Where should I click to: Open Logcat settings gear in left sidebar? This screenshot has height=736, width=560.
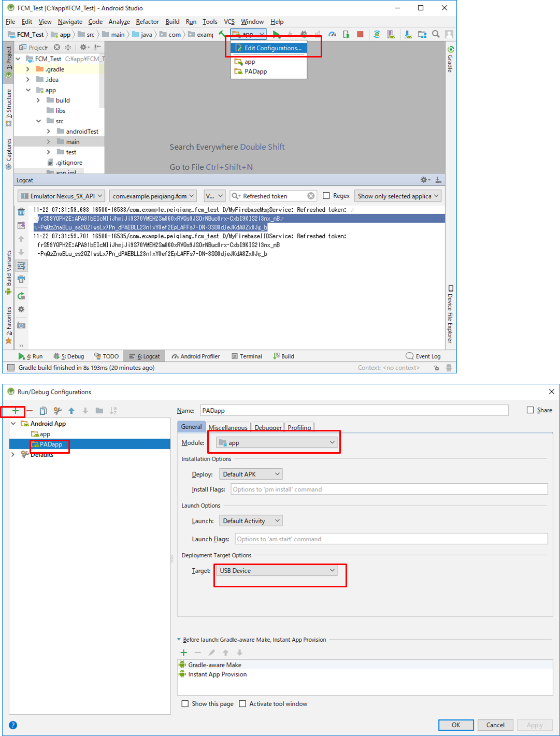click(x=21, y=309)
